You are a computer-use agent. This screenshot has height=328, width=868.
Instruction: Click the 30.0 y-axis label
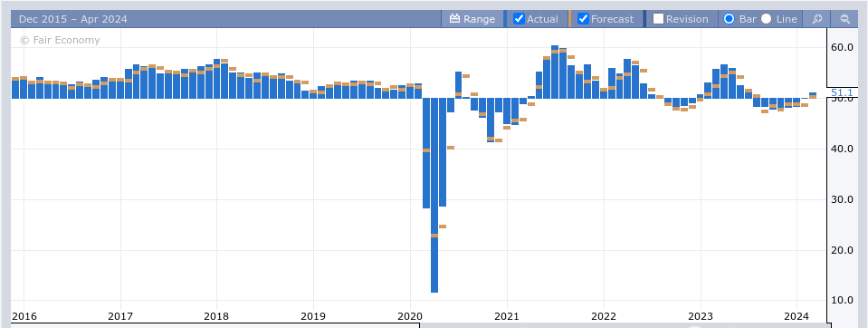pos(842,199)
